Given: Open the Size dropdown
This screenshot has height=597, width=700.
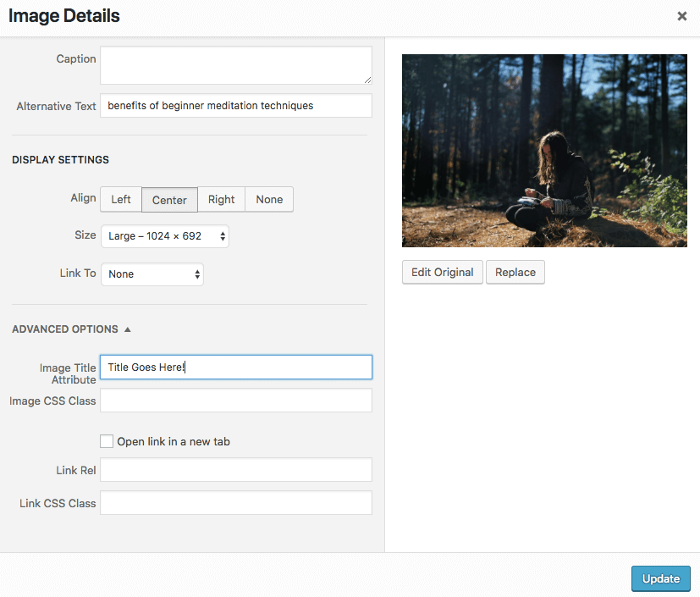Looking at the screenshot, I should click(164, 236).
